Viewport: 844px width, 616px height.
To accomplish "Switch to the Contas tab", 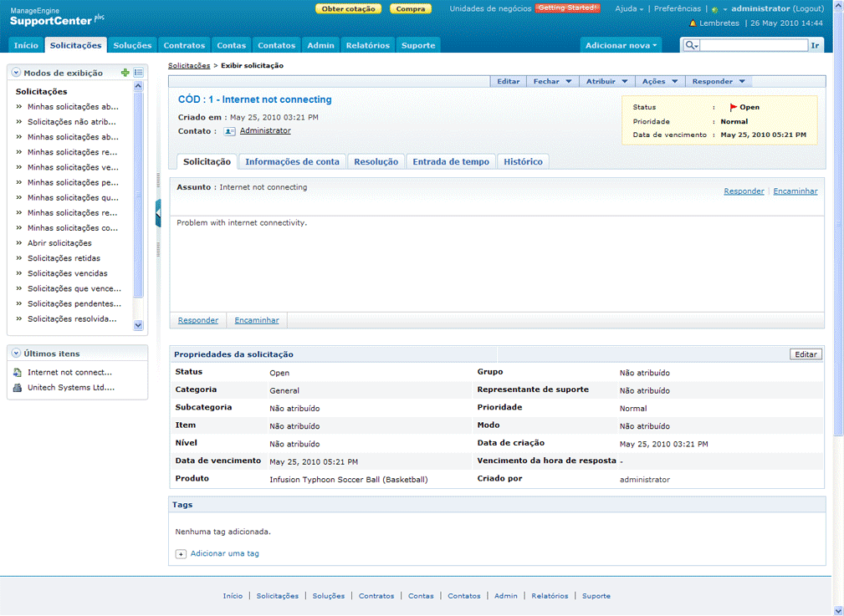I will pyautogui.click(x=232, y=46).
